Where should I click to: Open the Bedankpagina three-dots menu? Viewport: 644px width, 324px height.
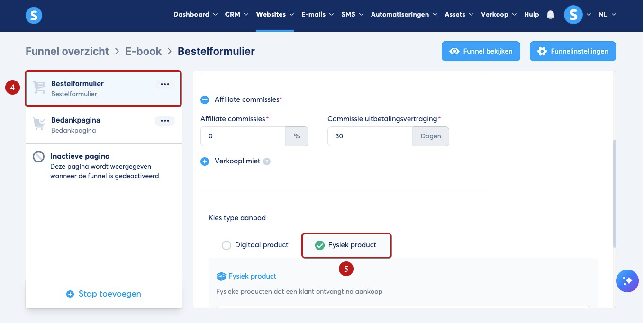[x=165, y=121]
